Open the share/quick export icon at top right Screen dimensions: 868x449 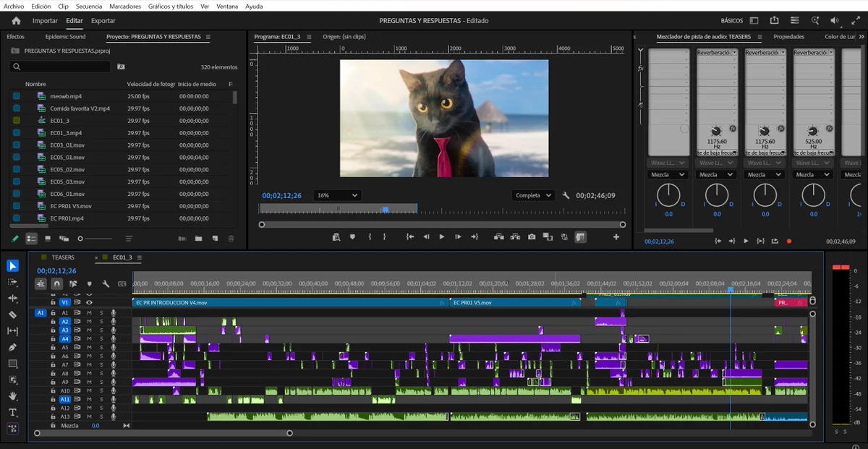[774, 21]
